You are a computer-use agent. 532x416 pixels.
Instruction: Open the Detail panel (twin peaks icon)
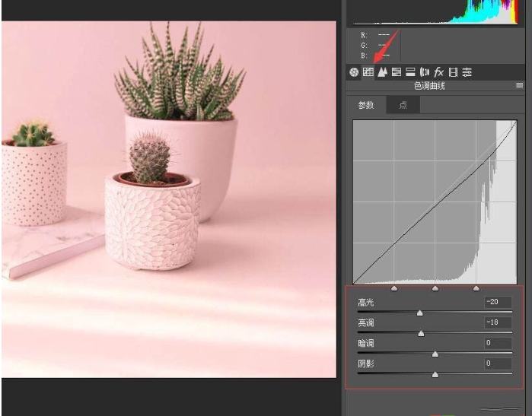pos(382,72)
